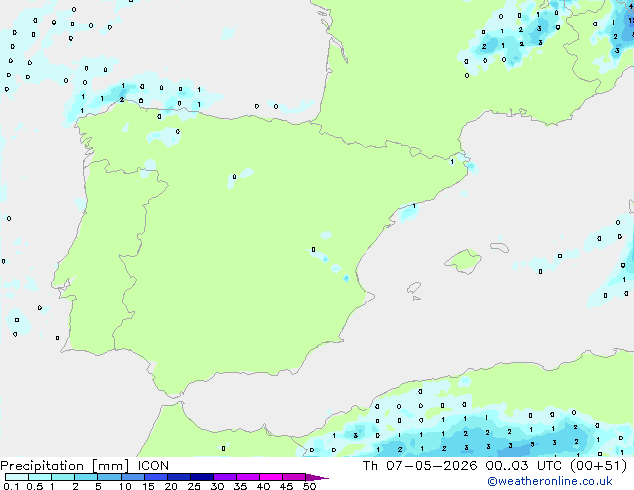Select the 40–45 mm magenta legend swatch
The height and width of the screenshot is (490, 634).
click(x=271, y=477)
